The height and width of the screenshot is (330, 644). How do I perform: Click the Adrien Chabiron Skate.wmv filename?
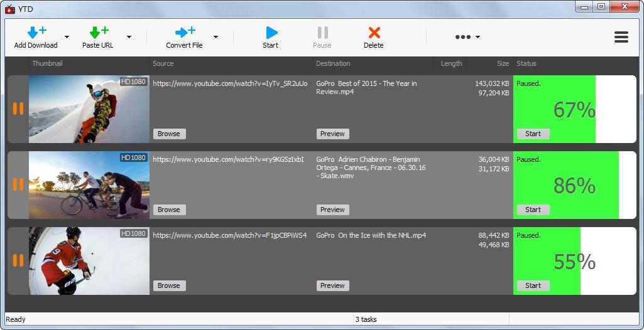[371, 168]
